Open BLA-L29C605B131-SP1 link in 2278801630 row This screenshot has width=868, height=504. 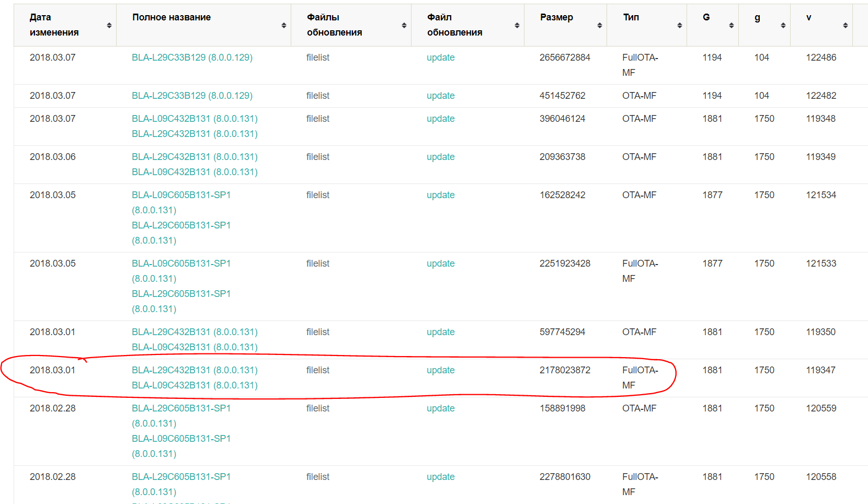tap(181, 484)
